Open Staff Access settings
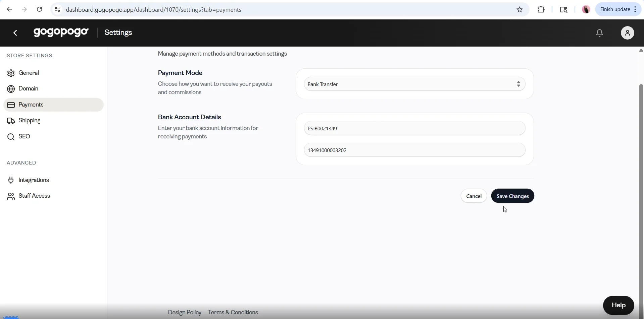 point(53,196)
